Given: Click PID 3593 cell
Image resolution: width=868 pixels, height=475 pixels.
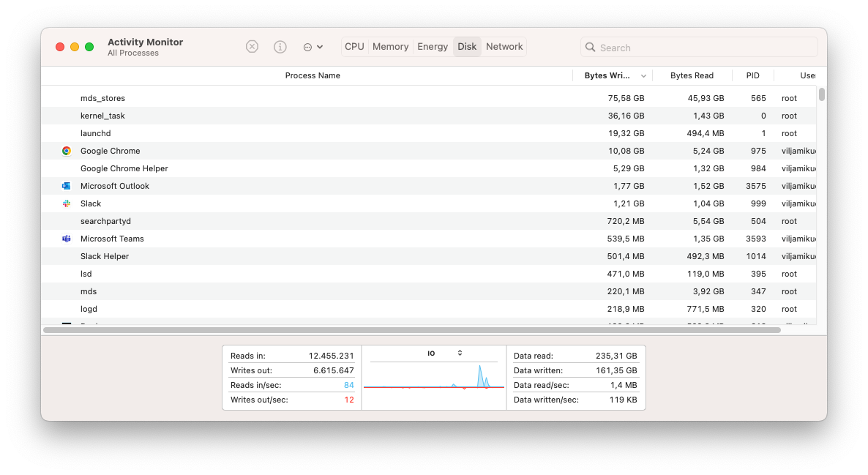Looking at the screenshot, I should 755,239.
